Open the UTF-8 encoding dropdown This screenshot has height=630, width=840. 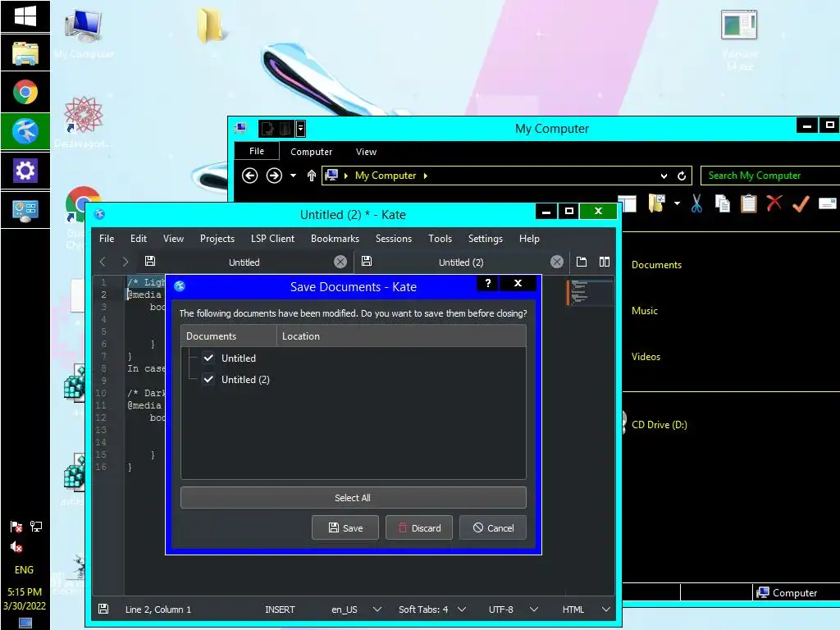point(514,609)
